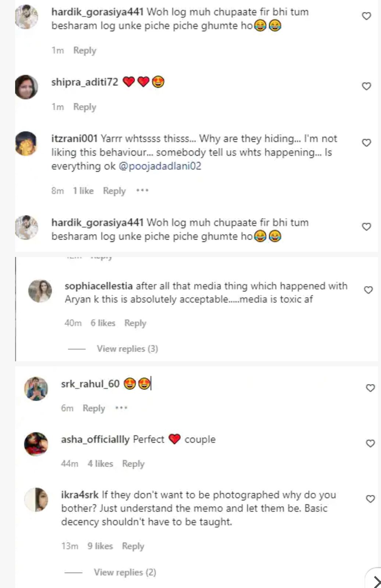The image size is (381, 588).
Task: Heart asha_officiallly's Perfect couple comment
Action: (370, 444)
